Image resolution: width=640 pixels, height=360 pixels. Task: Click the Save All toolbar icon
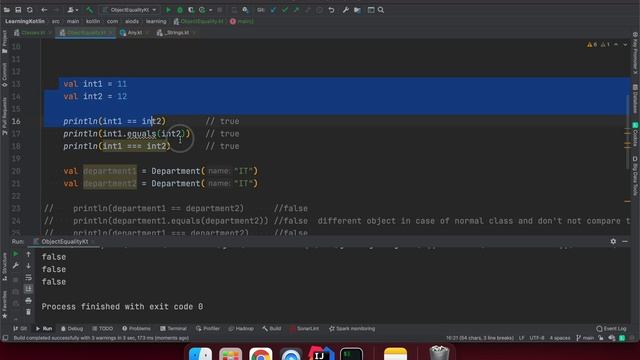[x=18, y=10]
